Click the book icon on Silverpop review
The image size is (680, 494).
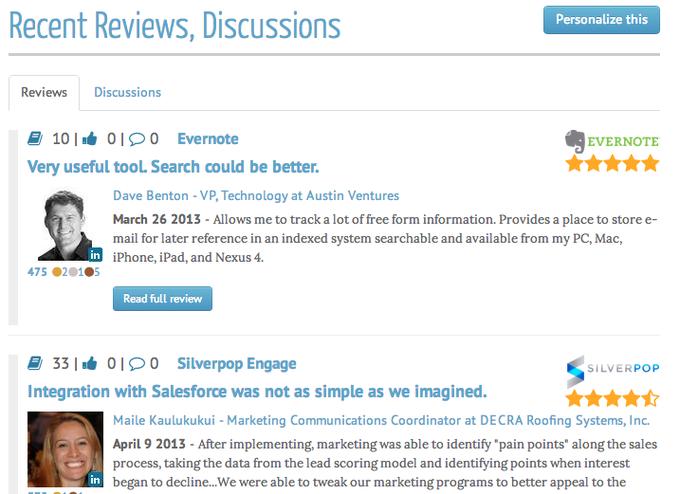[x=35, y=363]
